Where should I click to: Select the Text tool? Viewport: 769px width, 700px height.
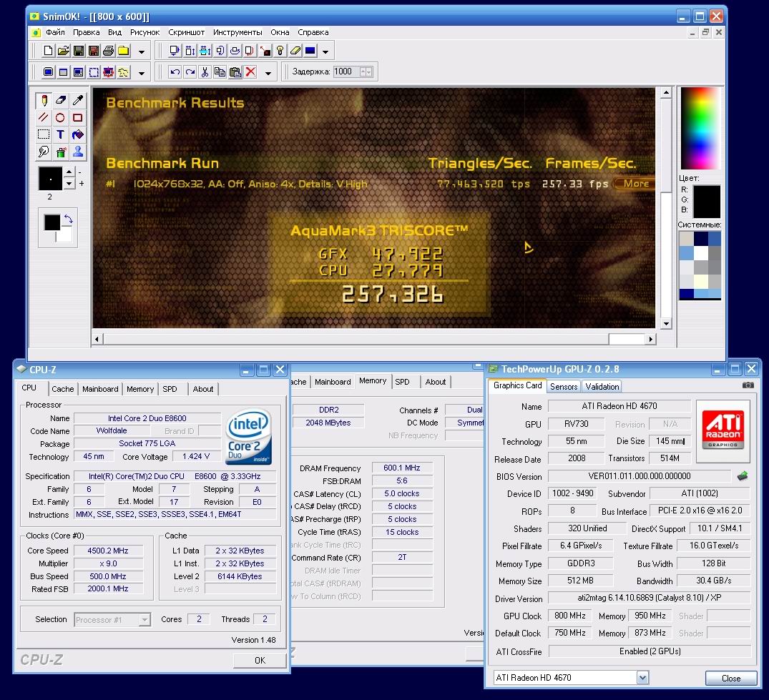(x=61, y=134)
